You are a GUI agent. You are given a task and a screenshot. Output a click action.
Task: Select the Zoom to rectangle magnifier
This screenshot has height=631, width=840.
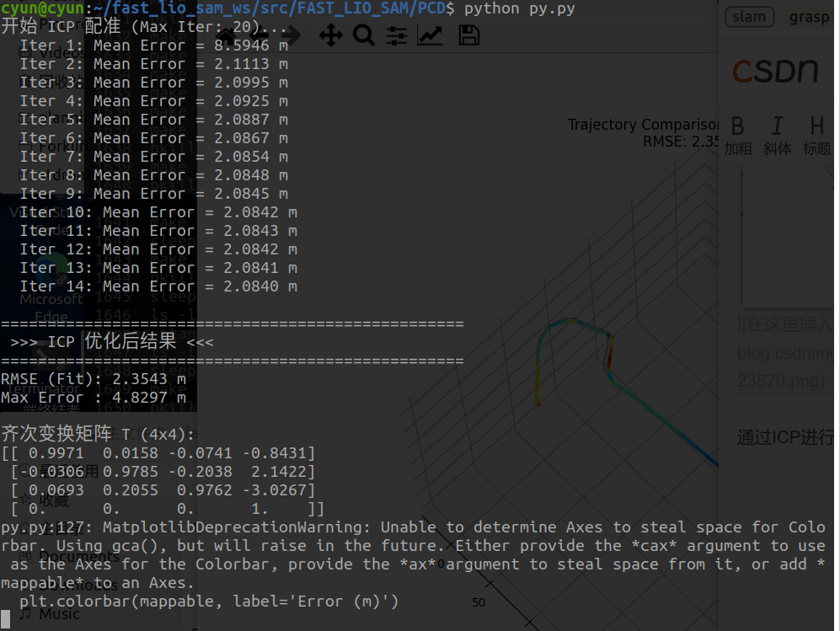pyautogui.click(x=364, y=36)
